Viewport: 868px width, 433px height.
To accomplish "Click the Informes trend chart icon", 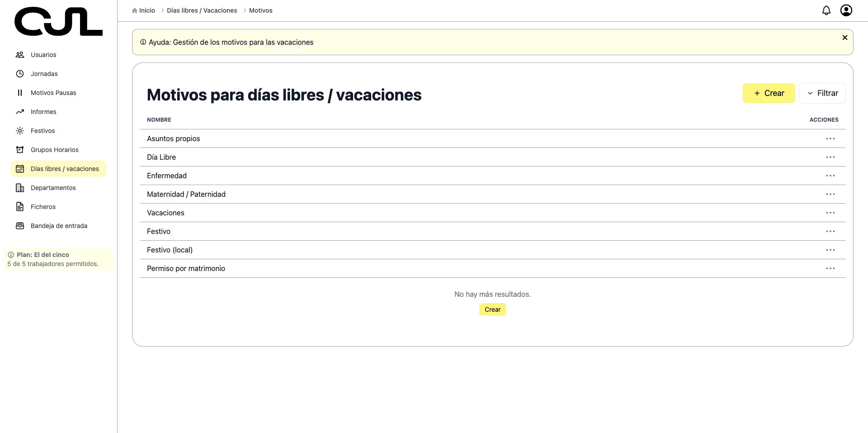I will tap(20, 112).
